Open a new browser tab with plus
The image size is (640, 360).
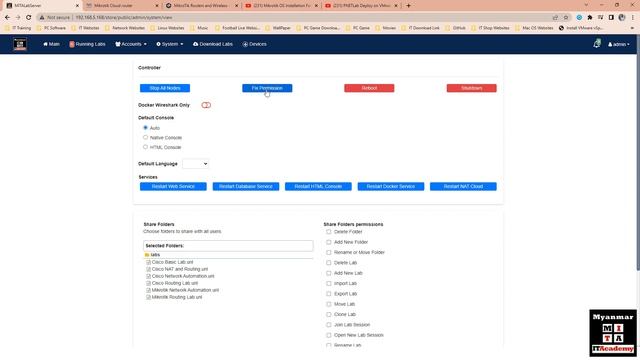[408, 6]
